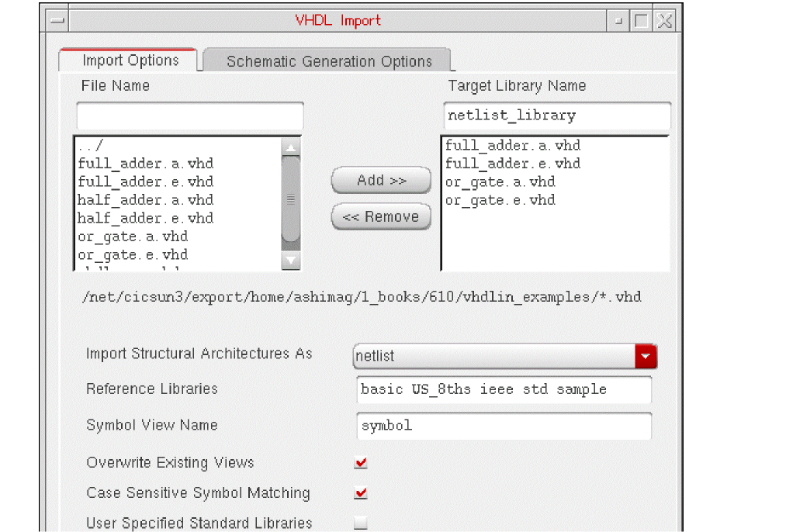Switch to the Import Options tab
The image size is (786, 532).
tap(130, 60)
